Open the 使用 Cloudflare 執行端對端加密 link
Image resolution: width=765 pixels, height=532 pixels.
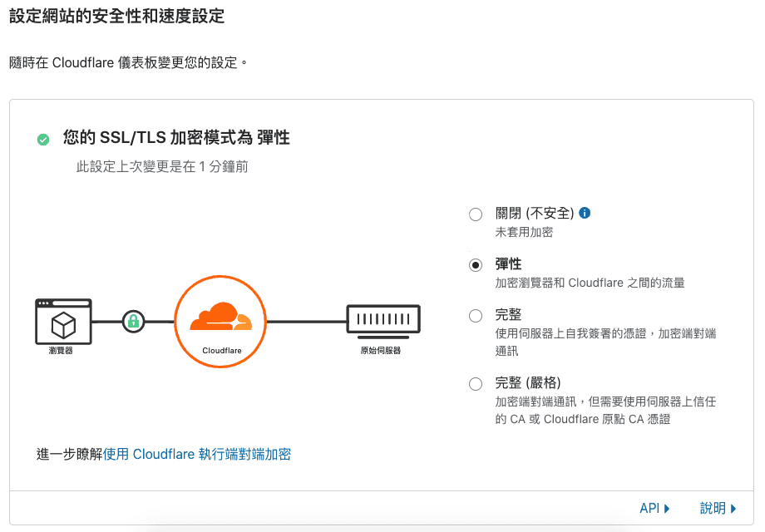(196, 455)
